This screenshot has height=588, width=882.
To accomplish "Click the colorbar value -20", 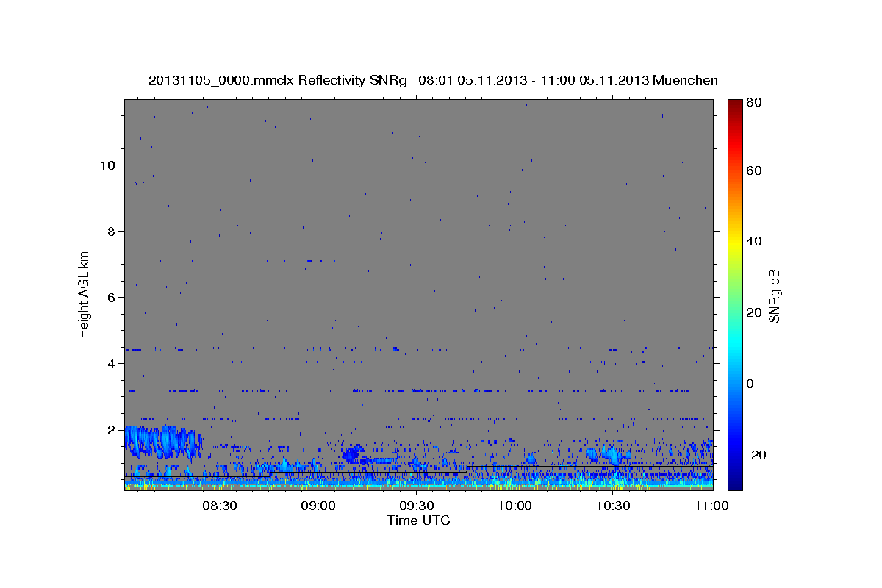I will coord(756,455).
